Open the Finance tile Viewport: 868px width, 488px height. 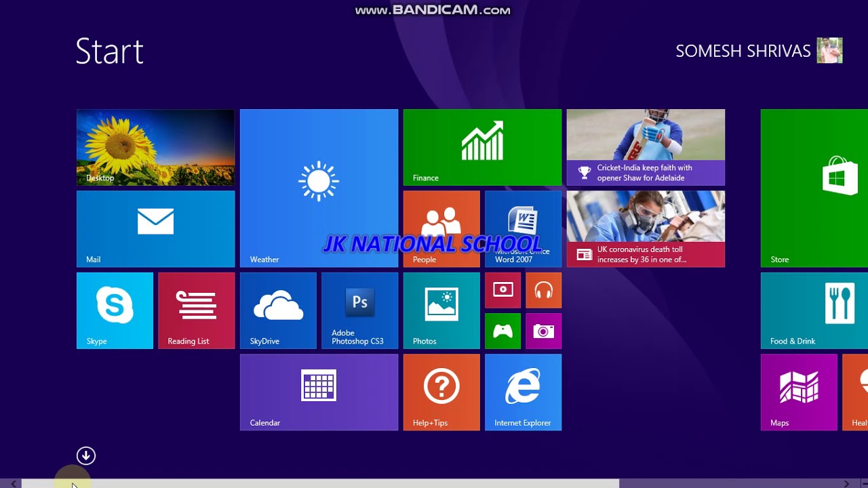pyautogui.click(x=482, y=147)
